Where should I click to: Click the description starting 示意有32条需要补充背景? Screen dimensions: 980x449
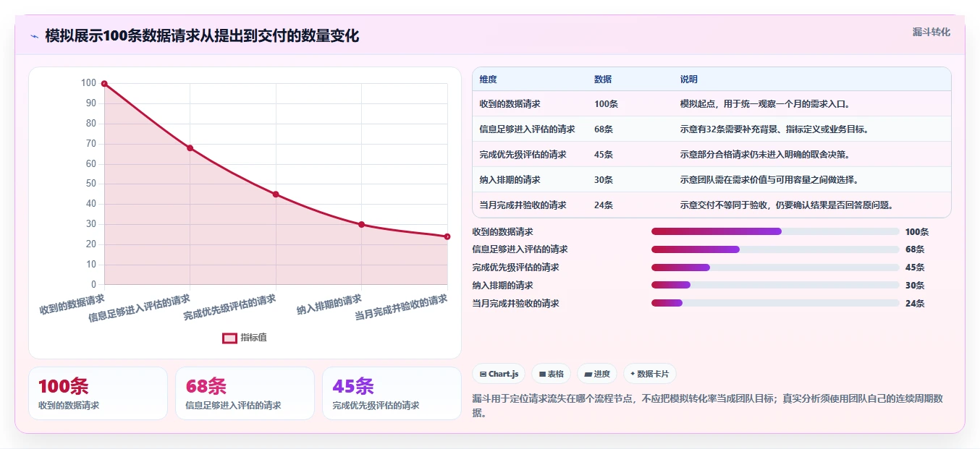774,129
